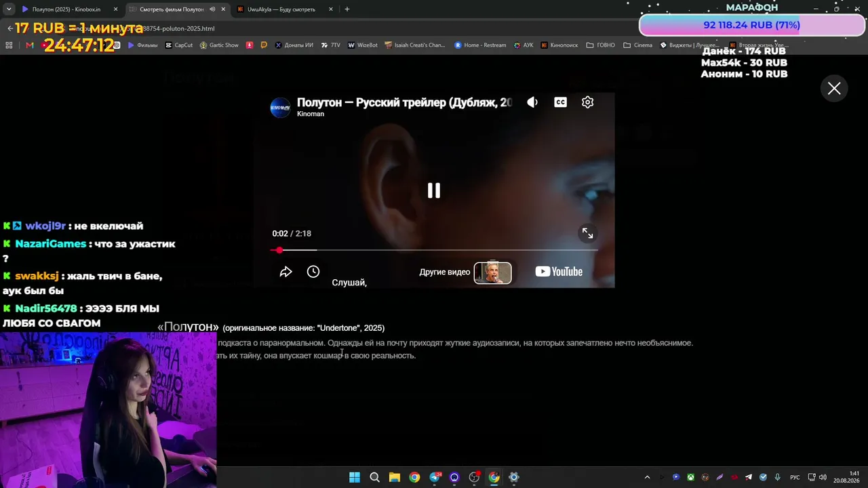Click the Kinoman channel name
Image resolution: width=868 pixels, height=488 pixels.
(311, 114)
